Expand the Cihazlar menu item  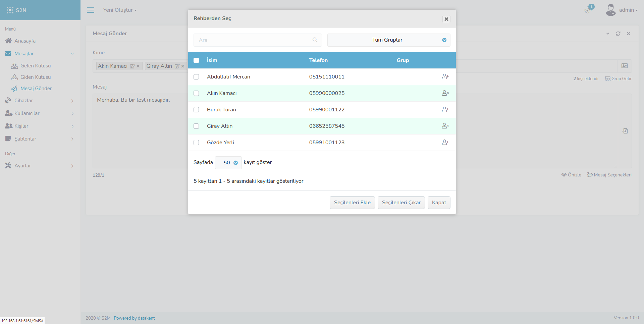[23, 101]
